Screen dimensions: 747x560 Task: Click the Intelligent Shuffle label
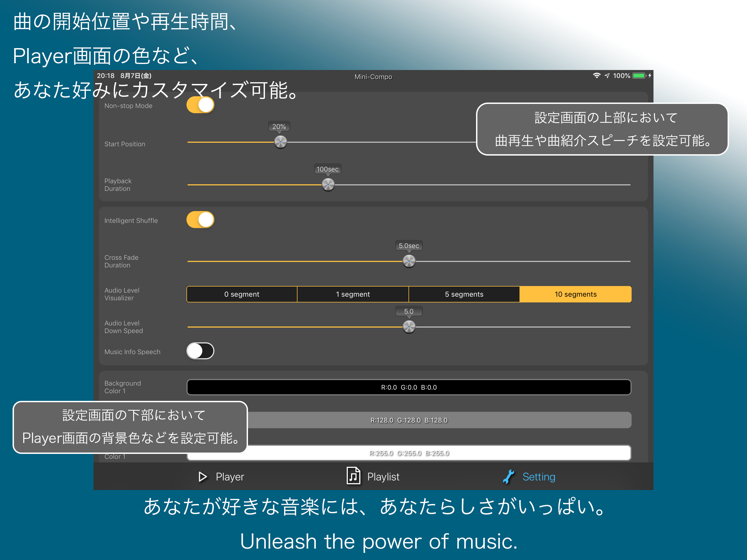(x=131, y=221)
